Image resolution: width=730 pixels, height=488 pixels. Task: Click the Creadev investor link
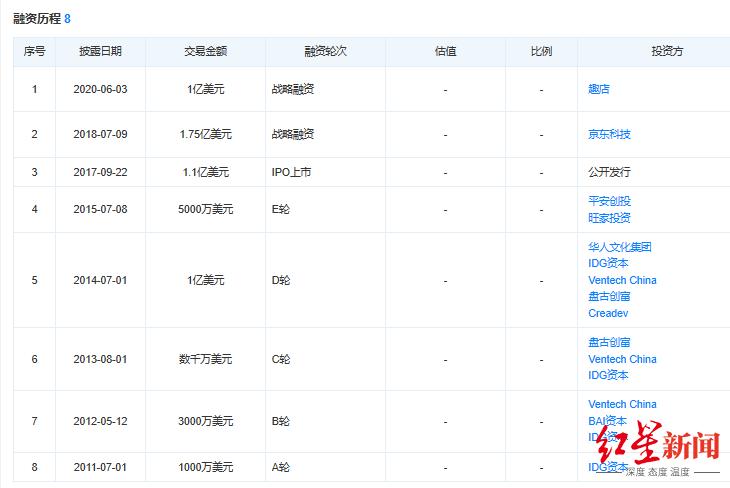pos(608,313)
